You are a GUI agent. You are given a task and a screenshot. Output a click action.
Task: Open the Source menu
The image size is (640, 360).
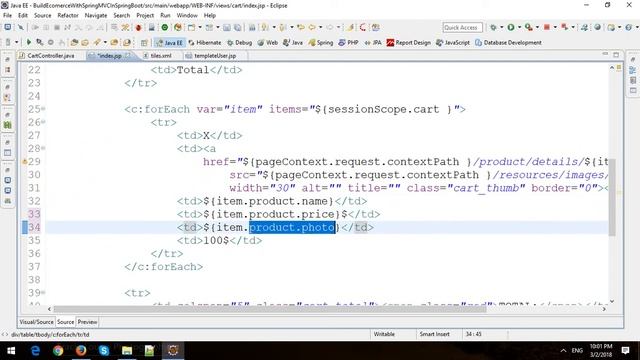pyautogui.click(x=42, y=15)
